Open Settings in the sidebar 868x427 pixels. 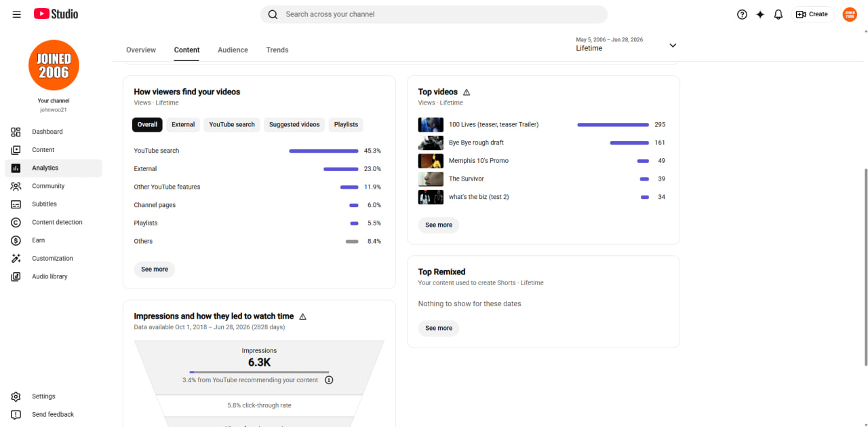pyautogui.click(x=54, y=396)
